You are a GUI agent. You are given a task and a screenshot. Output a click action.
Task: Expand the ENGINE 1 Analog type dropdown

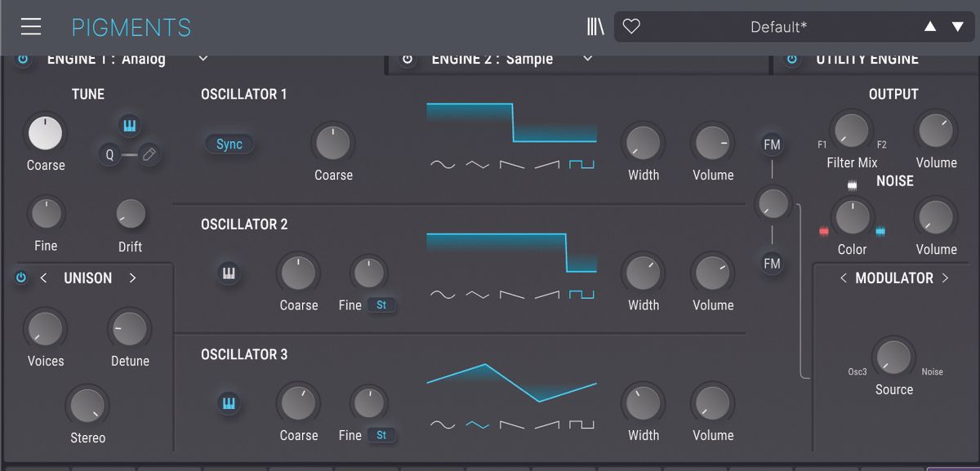203,58
